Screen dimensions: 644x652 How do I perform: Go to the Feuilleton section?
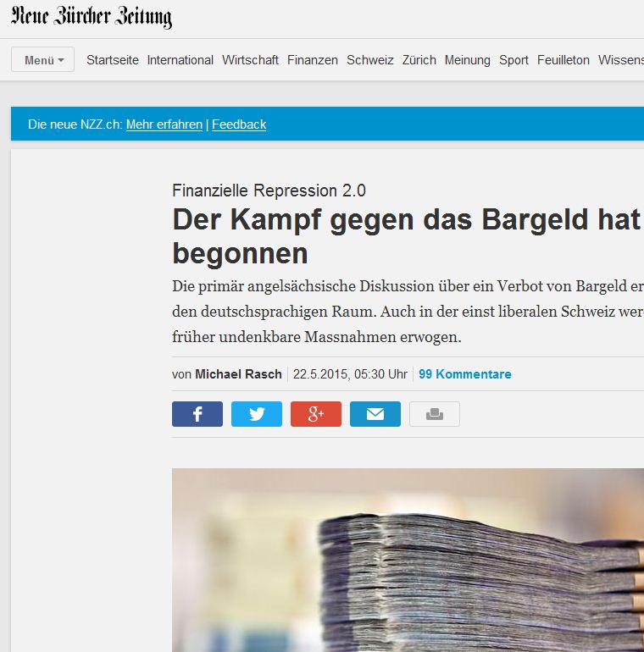(x=563, y=60)
